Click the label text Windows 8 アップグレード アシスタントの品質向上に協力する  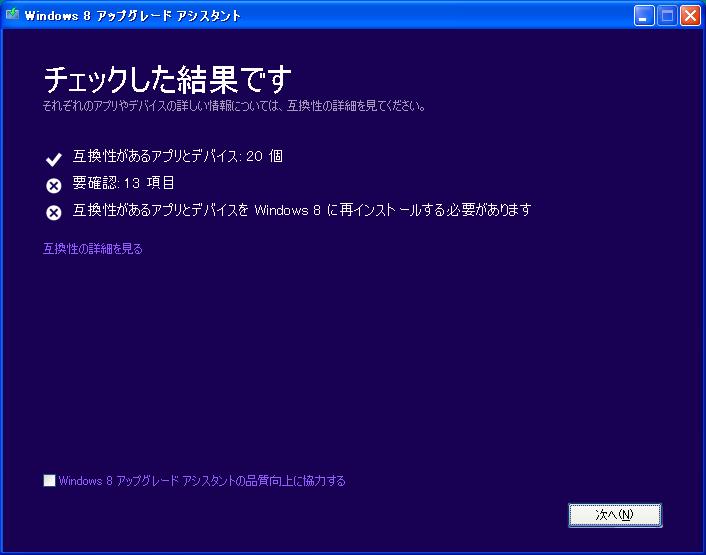point(202,481)
